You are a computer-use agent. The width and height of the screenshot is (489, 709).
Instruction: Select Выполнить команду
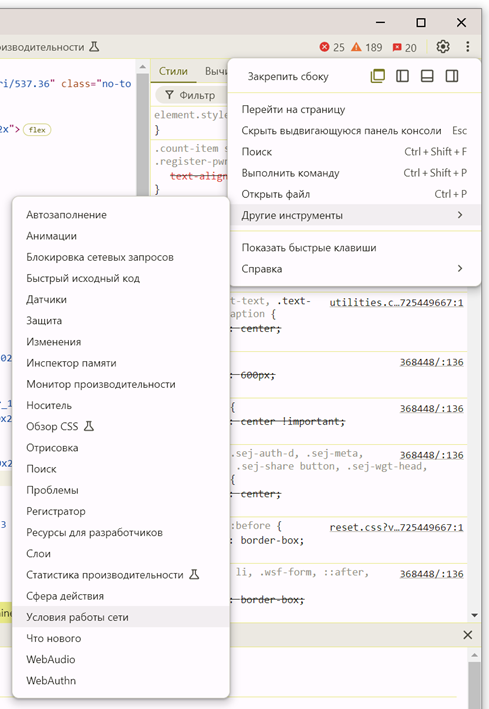355,173
